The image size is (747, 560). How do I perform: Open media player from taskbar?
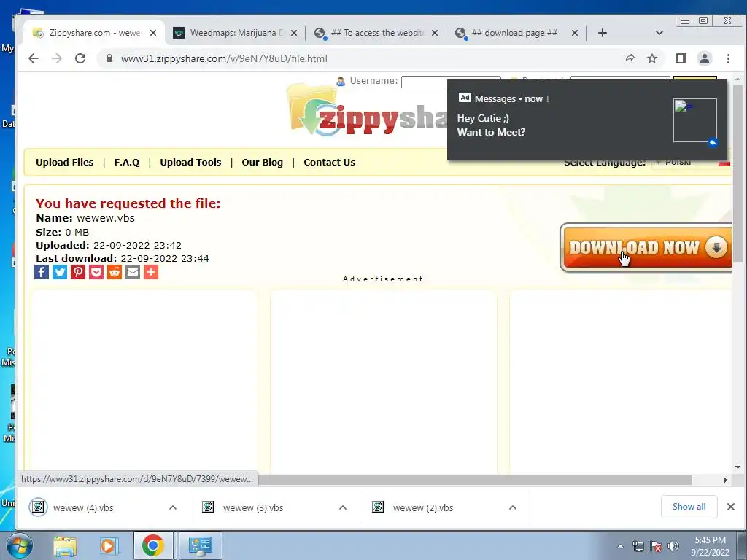[x=108, y=545]
